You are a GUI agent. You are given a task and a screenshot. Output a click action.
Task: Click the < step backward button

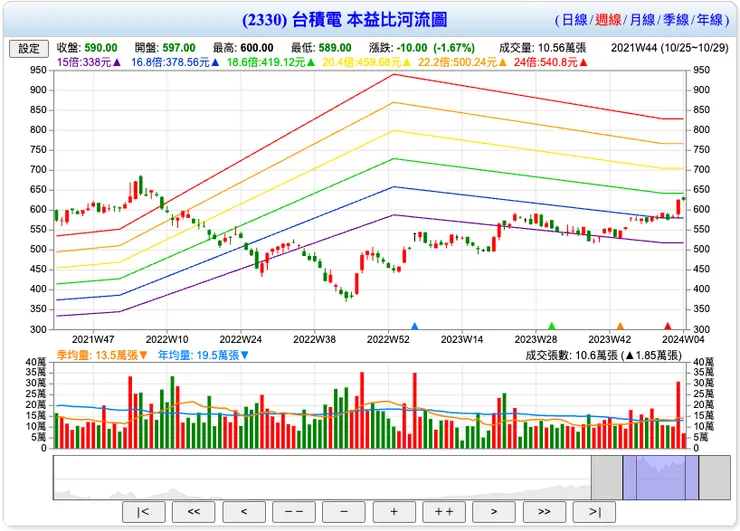pyautogui.click(x=244, y=512)
